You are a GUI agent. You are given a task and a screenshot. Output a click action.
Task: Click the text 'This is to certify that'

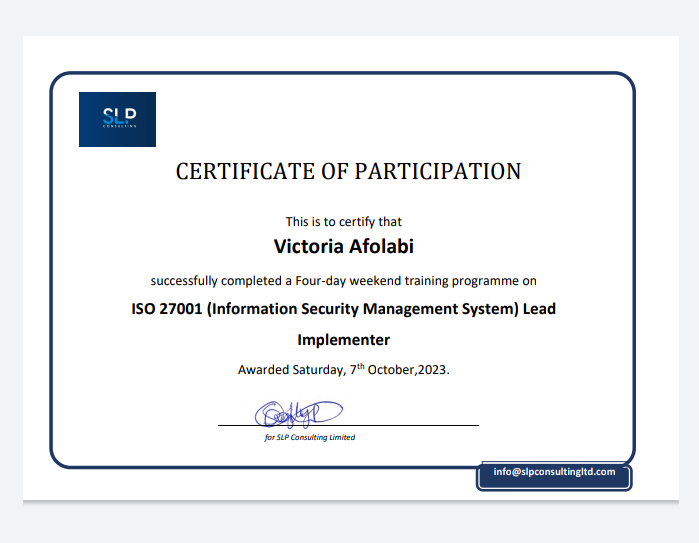(x=344, y=222)
